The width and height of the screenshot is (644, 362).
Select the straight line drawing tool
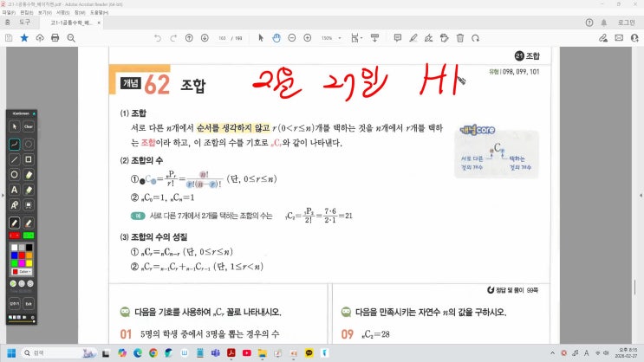click(x=15, y=159)
